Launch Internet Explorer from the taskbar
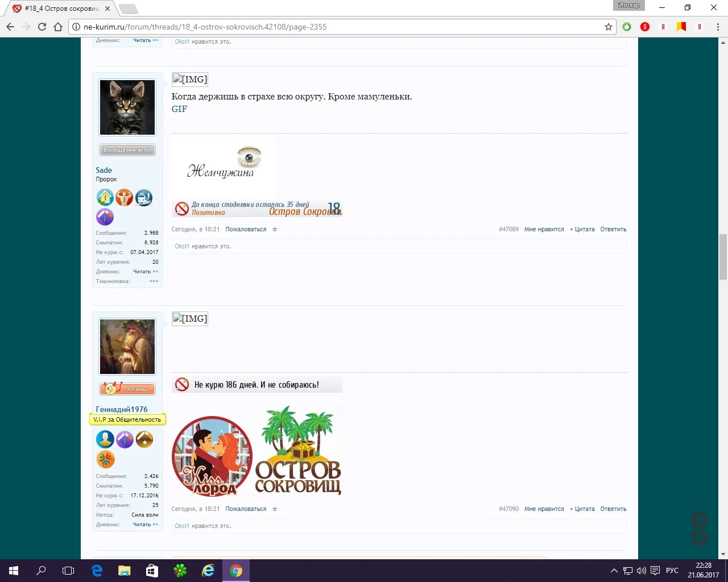The height and width of the screenshot is (582, 728). click(x=208, y=571)
